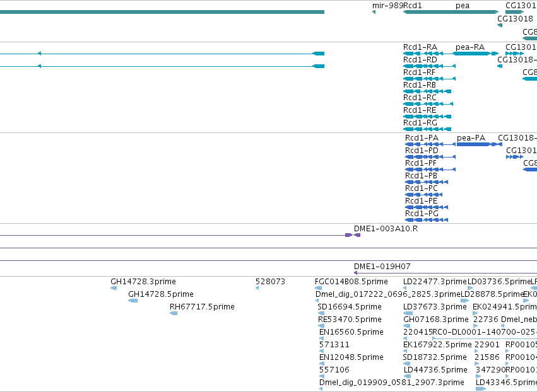This screenshot has height=392, width=537.
Task: Open the Rcd1-RC transcript
Action: point(420,98)
